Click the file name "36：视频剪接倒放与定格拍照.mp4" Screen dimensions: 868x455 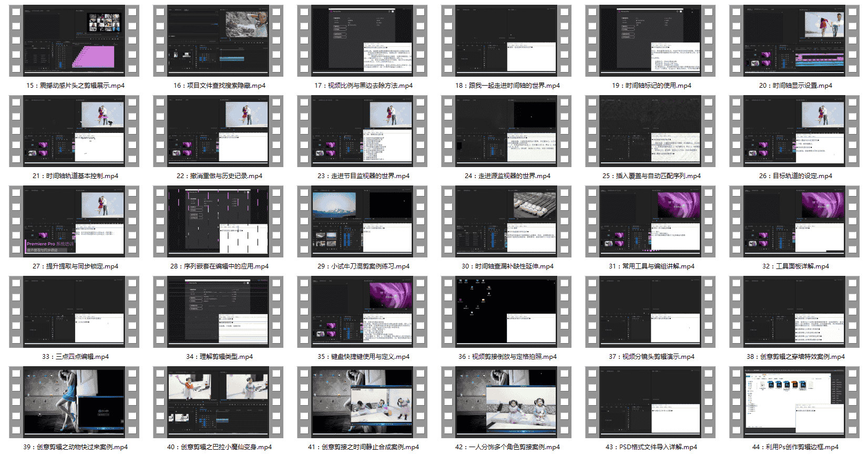pos(507,357)
